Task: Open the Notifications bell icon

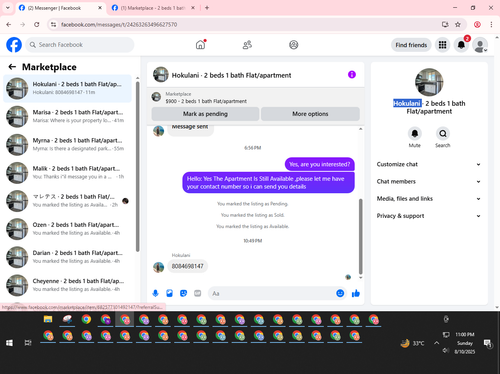Action: 461,45
